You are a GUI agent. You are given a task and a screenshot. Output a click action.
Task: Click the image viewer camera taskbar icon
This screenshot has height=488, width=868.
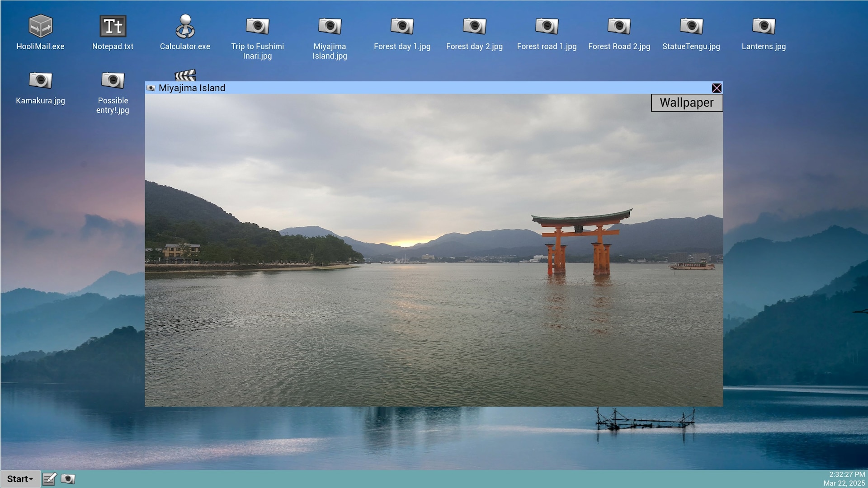pos(68,479)
